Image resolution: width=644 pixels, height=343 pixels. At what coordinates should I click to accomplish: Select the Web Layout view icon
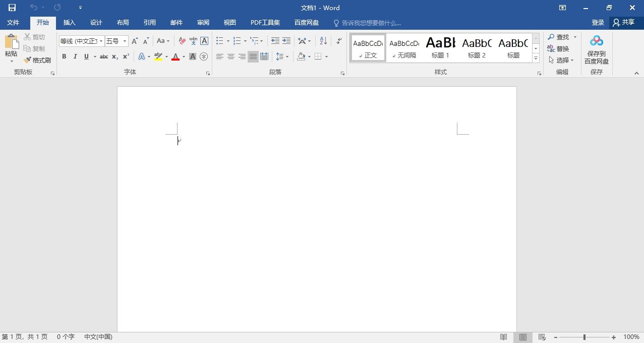point(541,336)
